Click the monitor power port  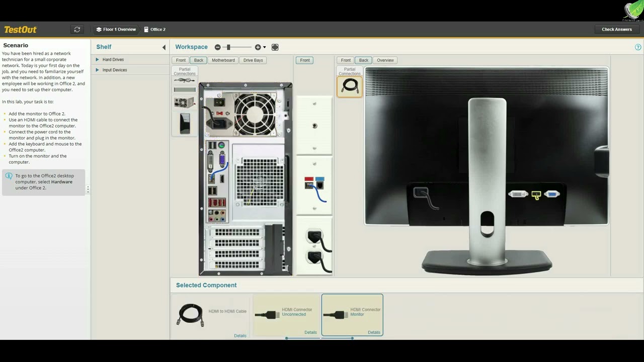tap(420, 193)
